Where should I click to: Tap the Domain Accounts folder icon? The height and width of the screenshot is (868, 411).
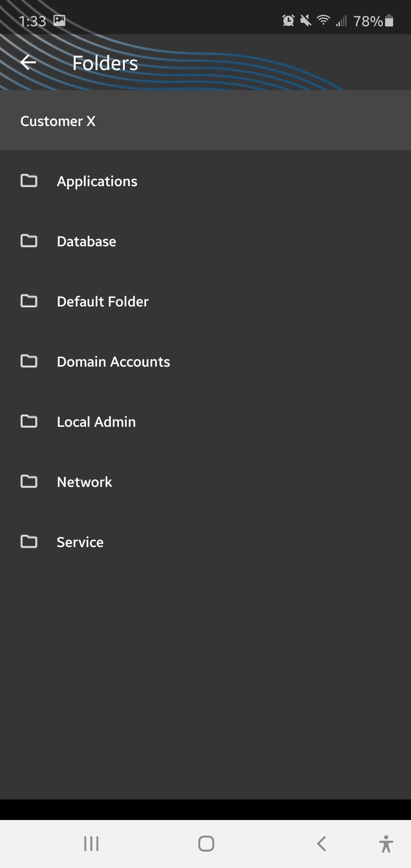29,361
